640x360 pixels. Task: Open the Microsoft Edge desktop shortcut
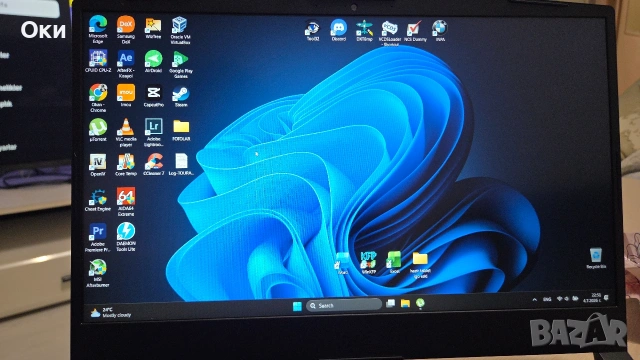pyautogui.click(x=98, y=29)
